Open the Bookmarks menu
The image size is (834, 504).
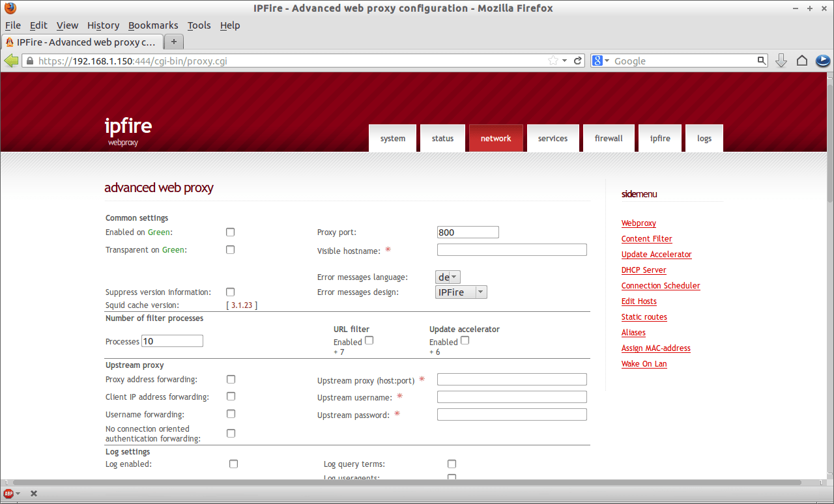pyautogui.click(x=153, y=25)
